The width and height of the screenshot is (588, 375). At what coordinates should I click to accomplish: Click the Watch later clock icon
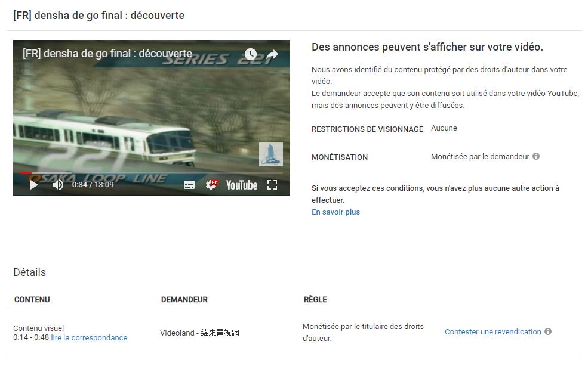(x=251, y=55)
